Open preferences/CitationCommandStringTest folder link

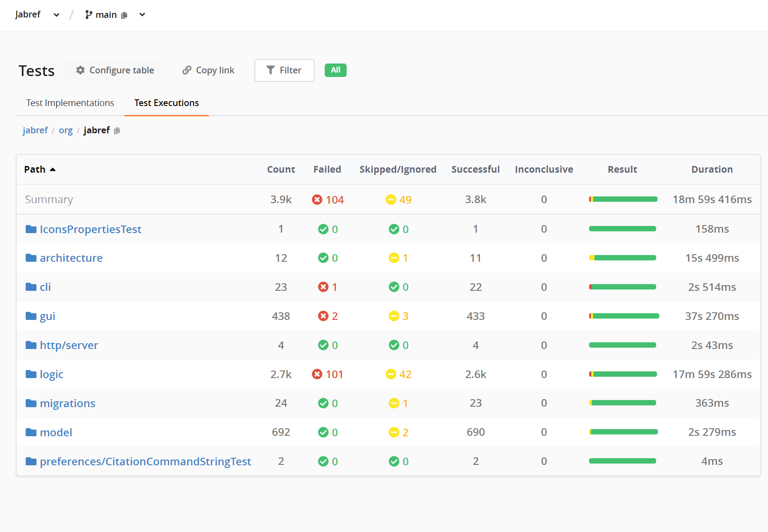(145, 462)
